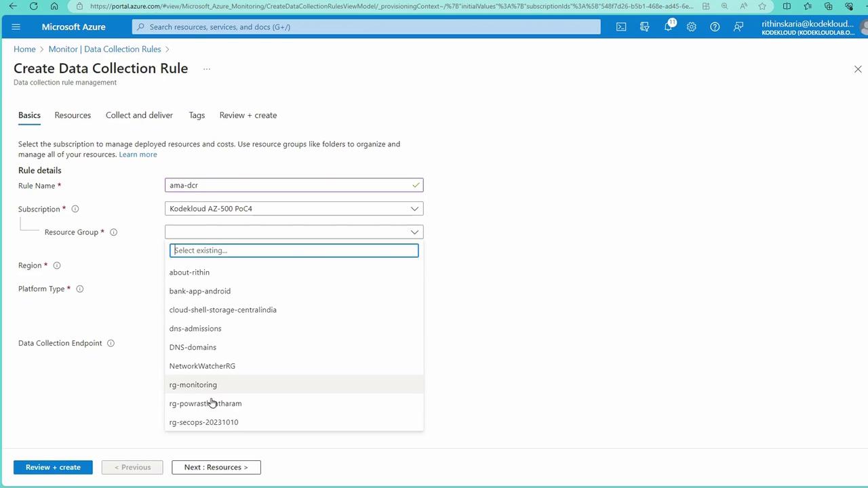Select DNS-domains resource group
The image size is (868, 488).
pos(294,347)
